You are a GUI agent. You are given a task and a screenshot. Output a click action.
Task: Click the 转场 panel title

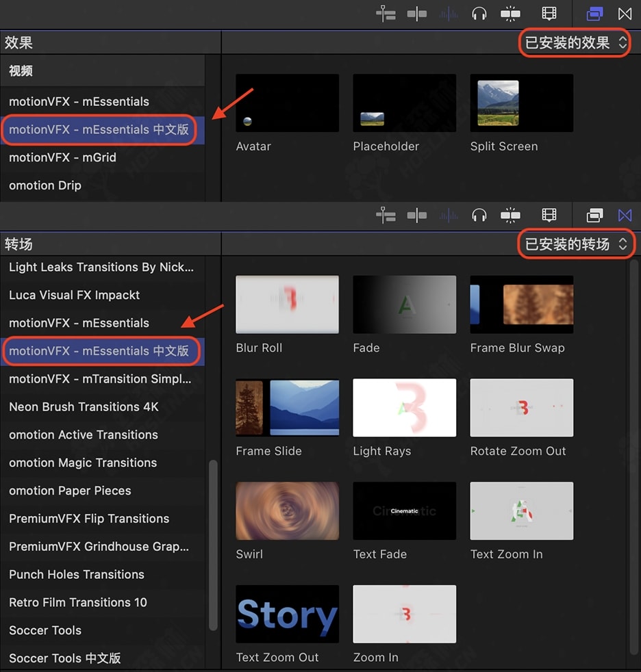pos(18,244)
